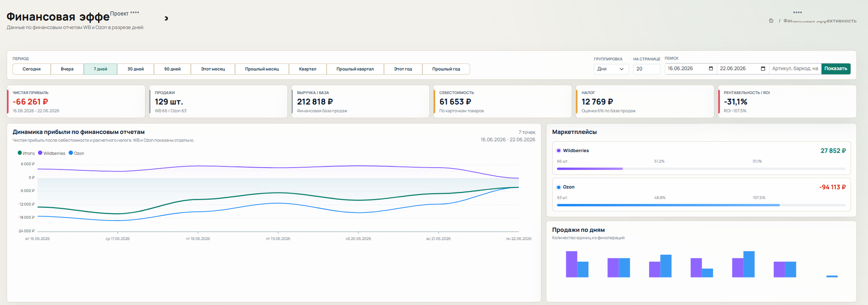
Task: Focus the Артикул, баркод search field
Action: [x=795, y=68]
